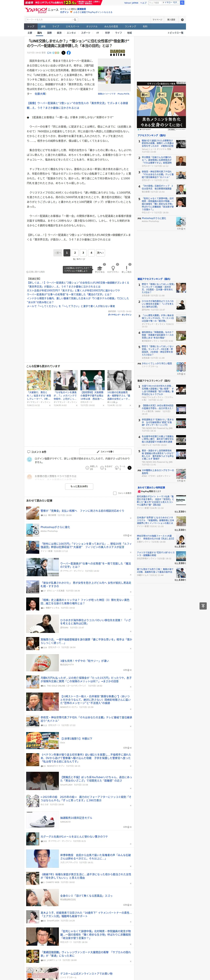Open マイページ button
210x980 pixels.
pyautogui.click(x=157, y=20)
